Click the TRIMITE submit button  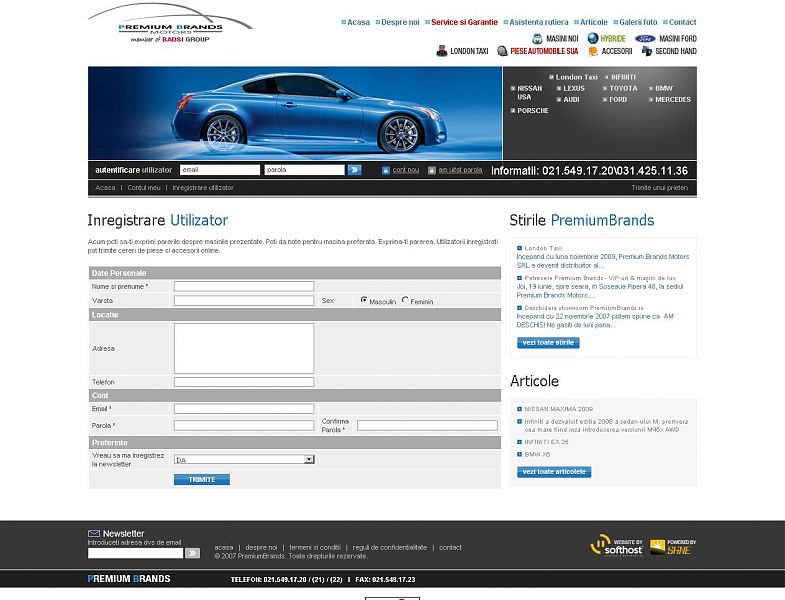click(x=202, y=479)
